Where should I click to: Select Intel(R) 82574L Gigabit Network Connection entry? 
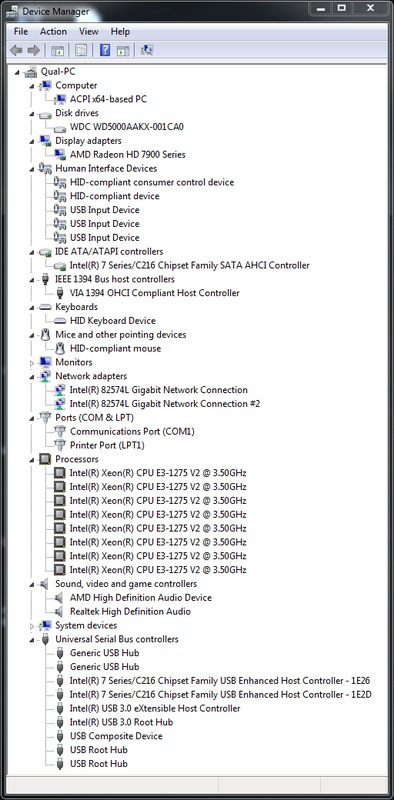(159, 390)
